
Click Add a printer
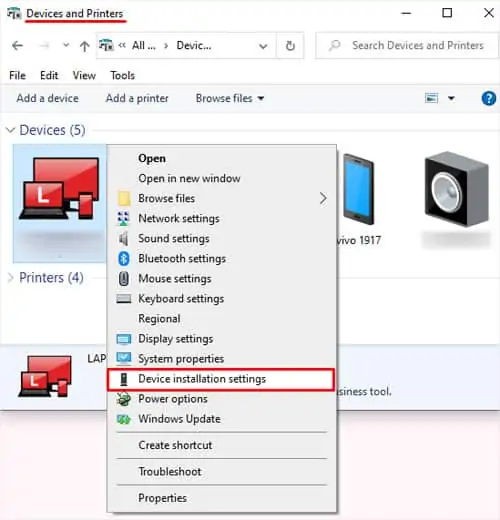[x=137, y=98]
